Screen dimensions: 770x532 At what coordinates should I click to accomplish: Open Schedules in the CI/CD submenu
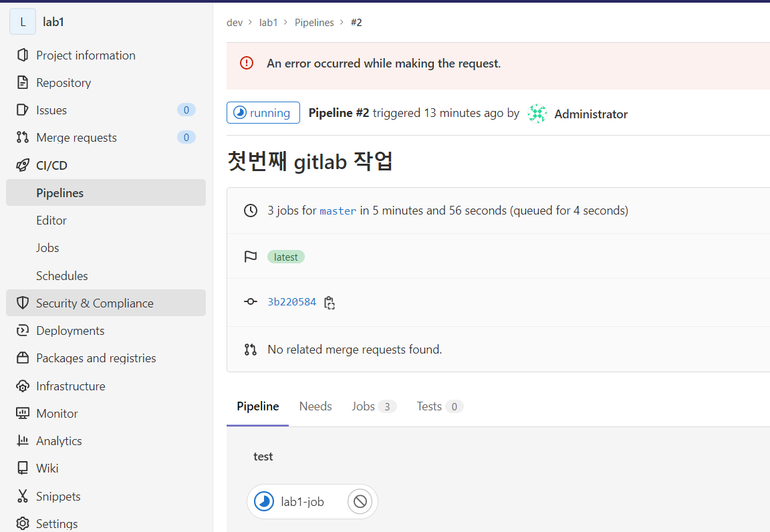tap(106, 275)
